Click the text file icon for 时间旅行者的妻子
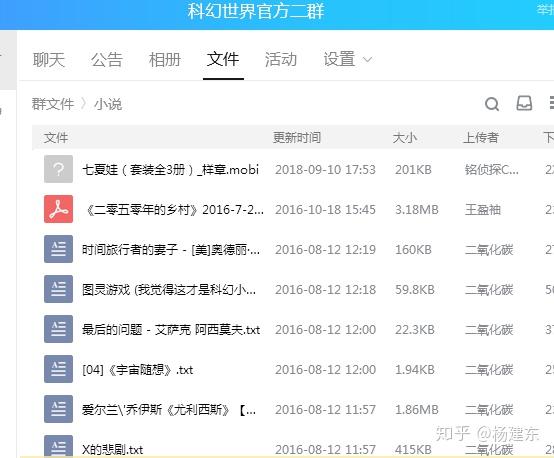 (58, 249)
